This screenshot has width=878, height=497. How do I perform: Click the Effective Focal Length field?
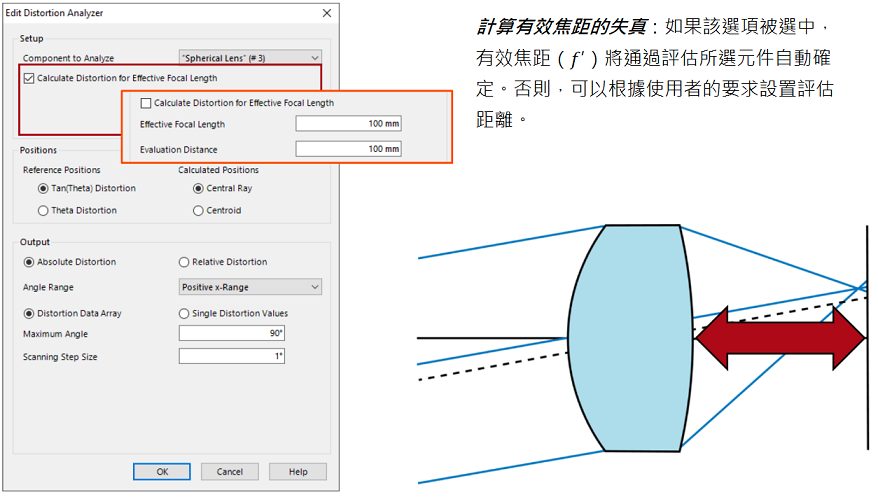tap(348, 124)
